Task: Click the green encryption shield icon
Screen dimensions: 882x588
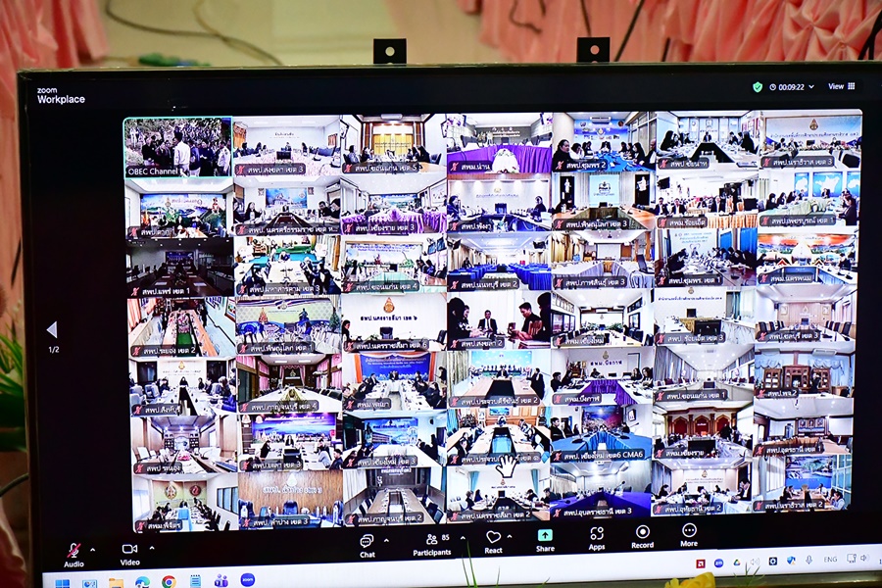Action: [x=758, y=86]
